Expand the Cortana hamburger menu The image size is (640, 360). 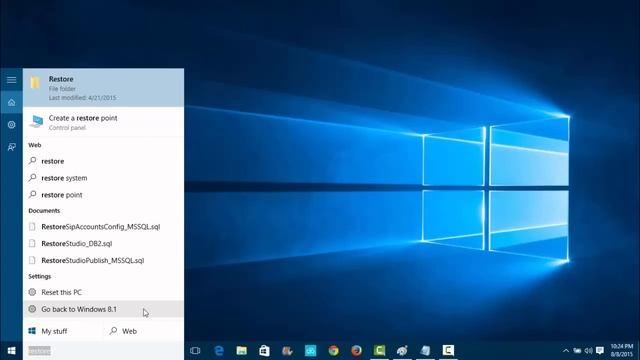11,80
